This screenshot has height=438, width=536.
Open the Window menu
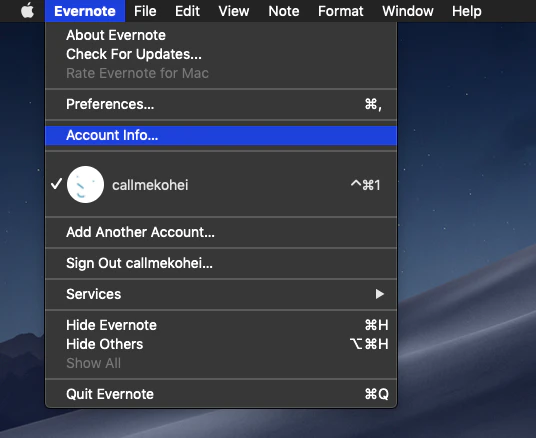tap(408, 11)
